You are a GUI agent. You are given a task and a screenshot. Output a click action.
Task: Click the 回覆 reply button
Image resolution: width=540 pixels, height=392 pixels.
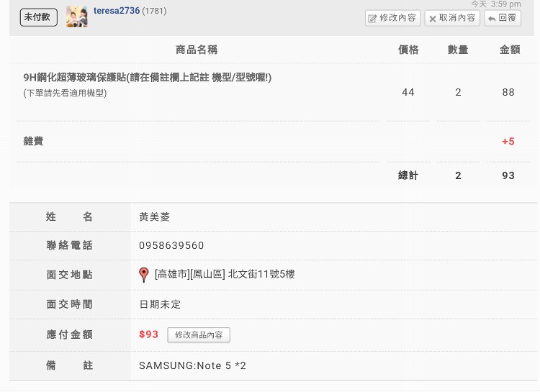[502, 18]
